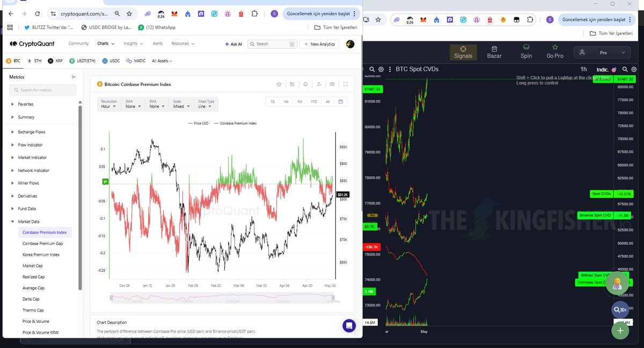Image resolution: width=644 pixels, height=348 pixels.
Task: Save chart to a folder
Action: point(292,84)
